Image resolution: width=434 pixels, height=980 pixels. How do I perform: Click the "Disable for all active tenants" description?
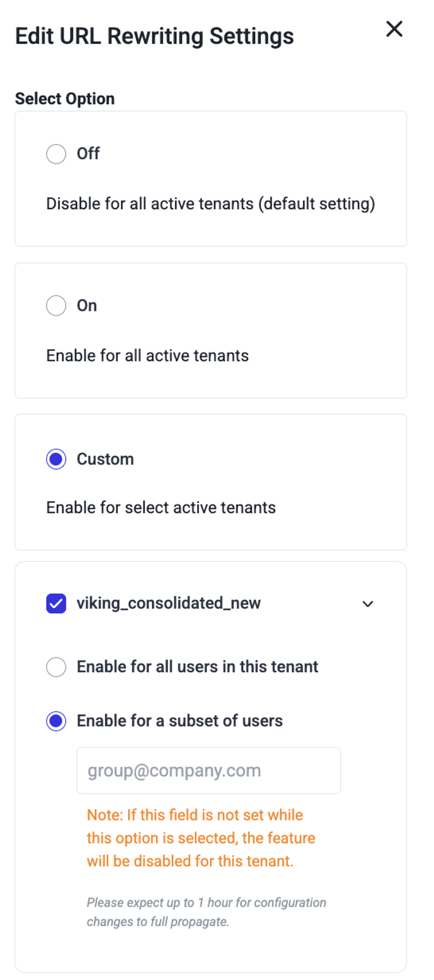tap(211, 204)
